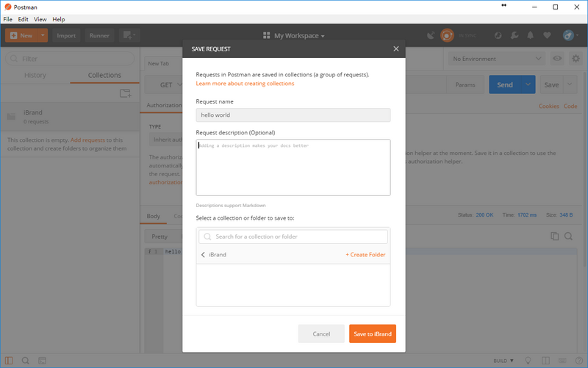Open the GET method dropdown
Screen dimensions: 588x368
(x=165, y=85)
